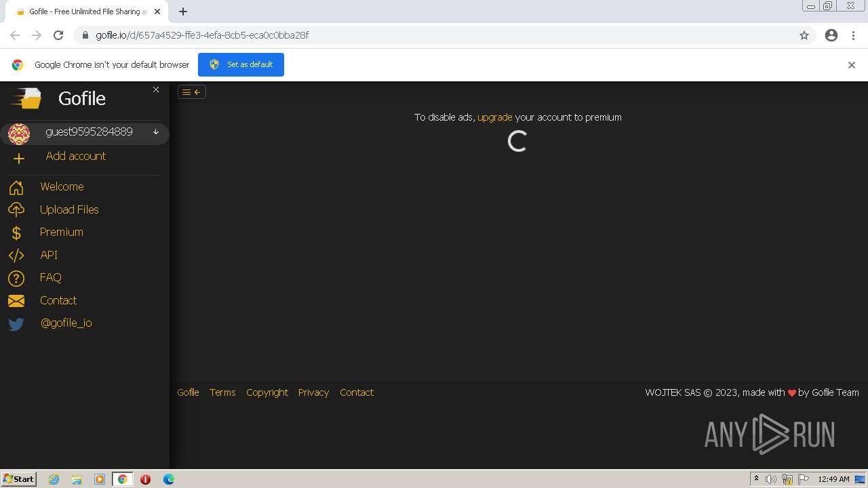Click the Chrome forward arrow
868x488 pixels.
(37, 35)
